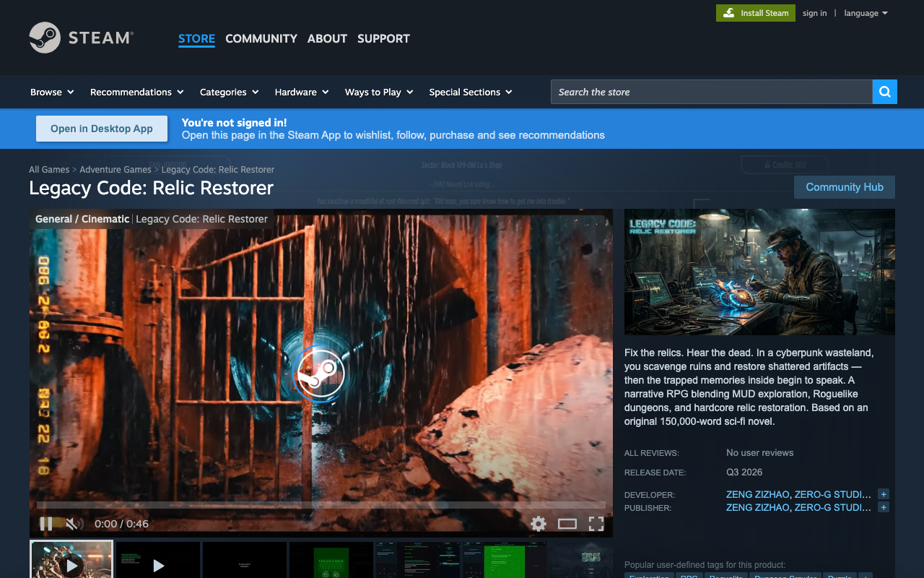Expand the Ways to Play menu
The height and width of the screenshot is (578, 924).
coord(379,92)
